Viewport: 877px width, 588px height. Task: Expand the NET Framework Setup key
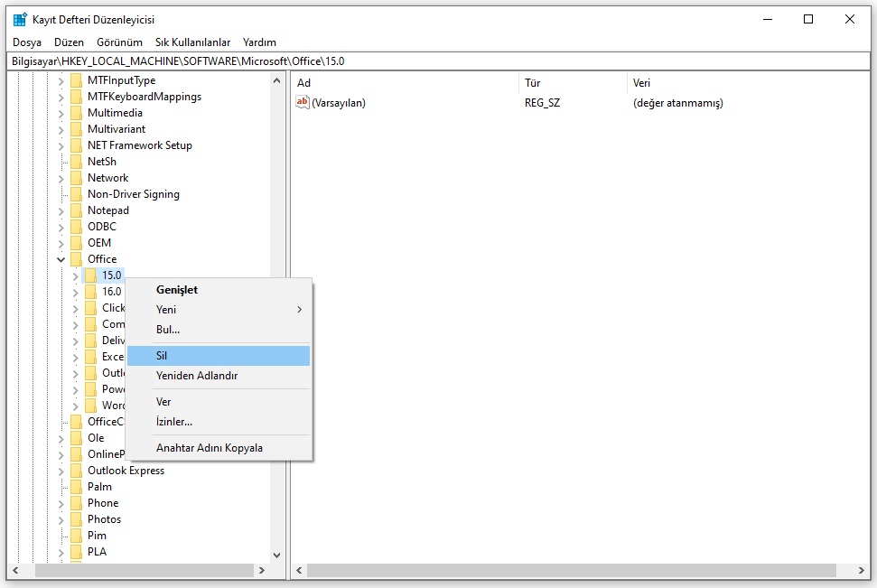[61, 145]
